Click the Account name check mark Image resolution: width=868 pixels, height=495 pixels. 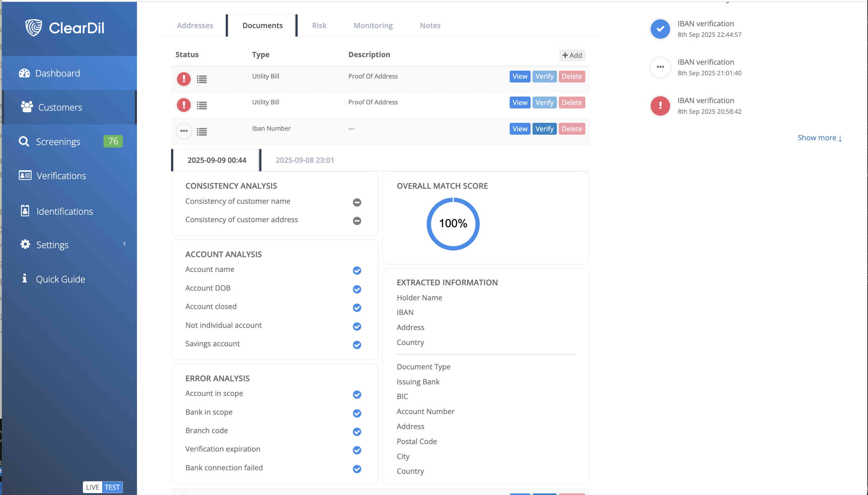[357, 270]
